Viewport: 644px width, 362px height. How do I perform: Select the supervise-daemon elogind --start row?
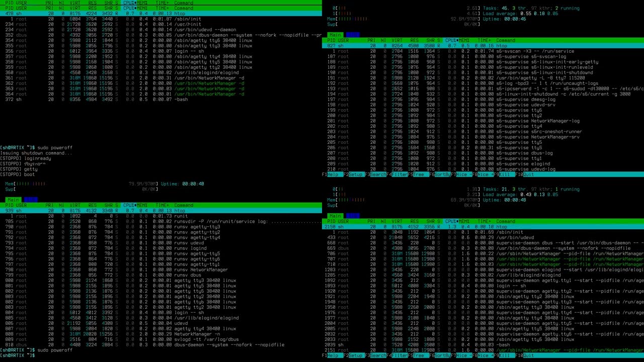click(x=483, y=270)
